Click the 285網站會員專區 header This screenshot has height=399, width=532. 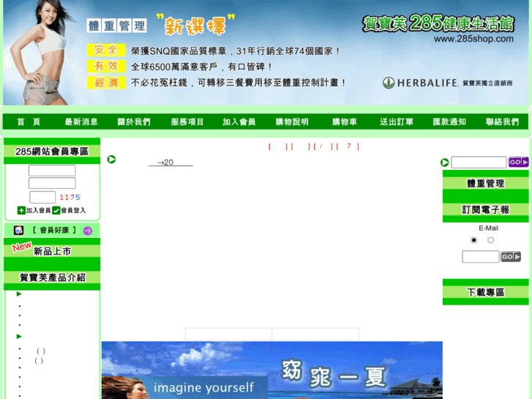tap(52, 152)
